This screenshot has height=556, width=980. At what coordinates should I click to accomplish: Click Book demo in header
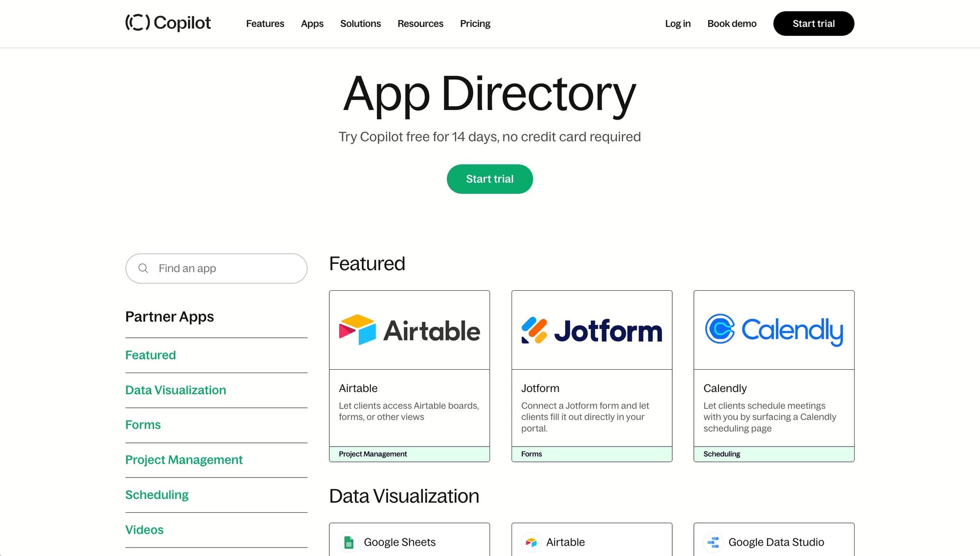(732, 24)
